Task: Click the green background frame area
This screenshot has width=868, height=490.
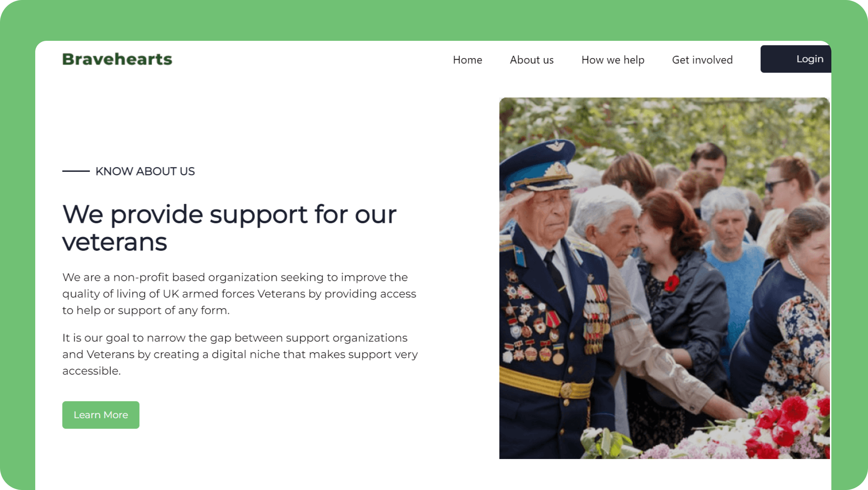Action: tap(433, 19)
